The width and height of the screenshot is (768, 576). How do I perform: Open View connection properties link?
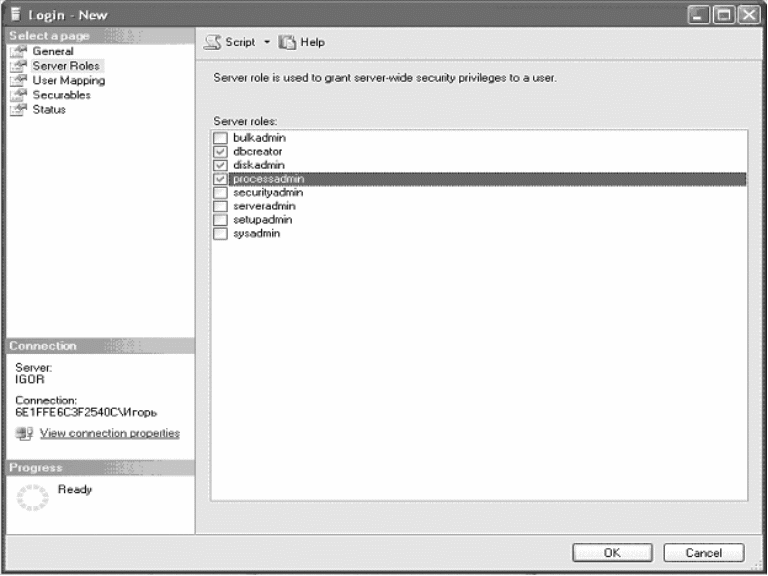click(109, 434)
